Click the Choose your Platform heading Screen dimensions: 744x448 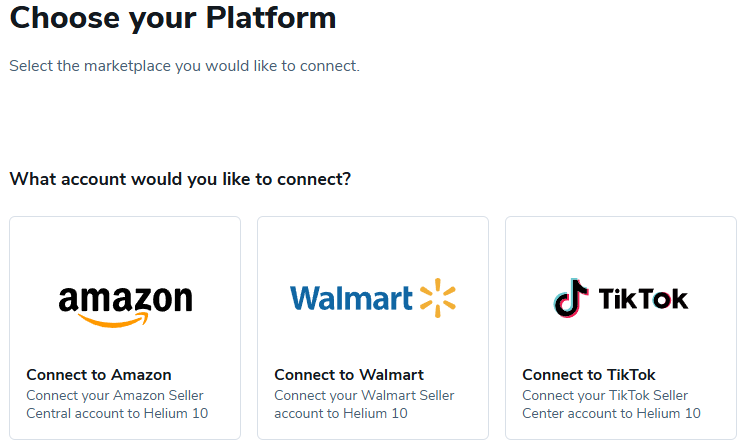(173, 17)
